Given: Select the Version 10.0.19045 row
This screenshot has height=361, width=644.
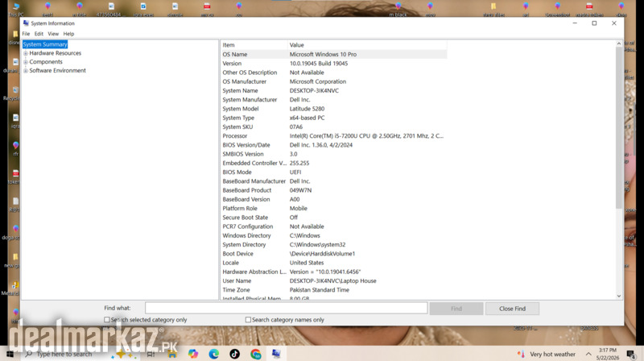Looking at the screenshot, I should (333, 64).
